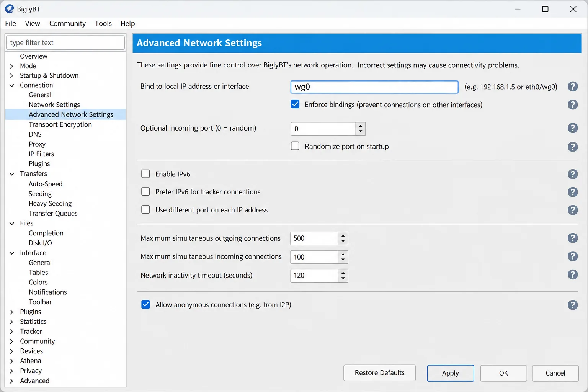
Task: Expand the Devices tree node
Action: click(11, 351)
